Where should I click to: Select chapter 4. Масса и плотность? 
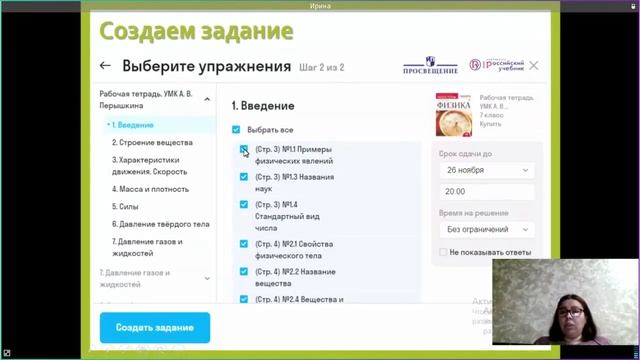tap(150, 189)
